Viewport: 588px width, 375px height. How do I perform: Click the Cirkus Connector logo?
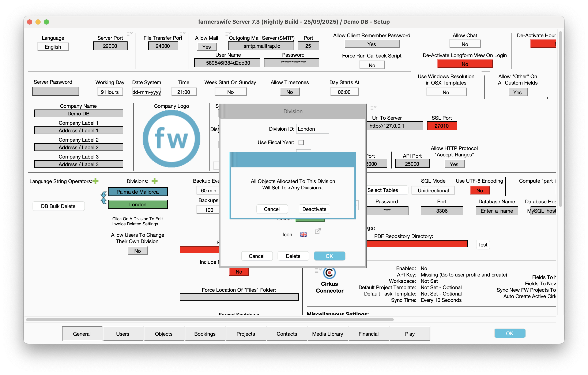[x=329, y=273]
